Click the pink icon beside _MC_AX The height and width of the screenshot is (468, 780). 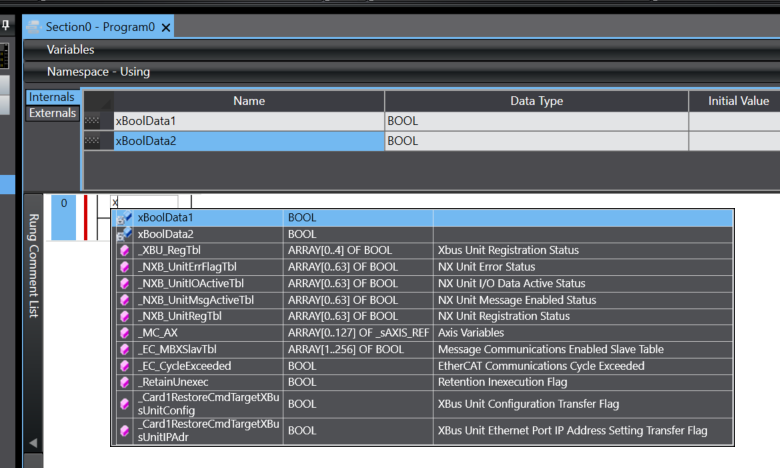tap(125, 333)
